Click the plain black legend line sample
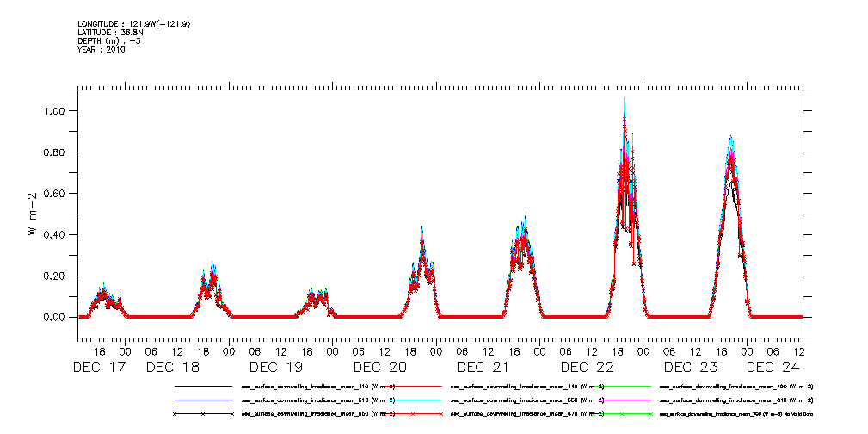 (x=203, y=386)
